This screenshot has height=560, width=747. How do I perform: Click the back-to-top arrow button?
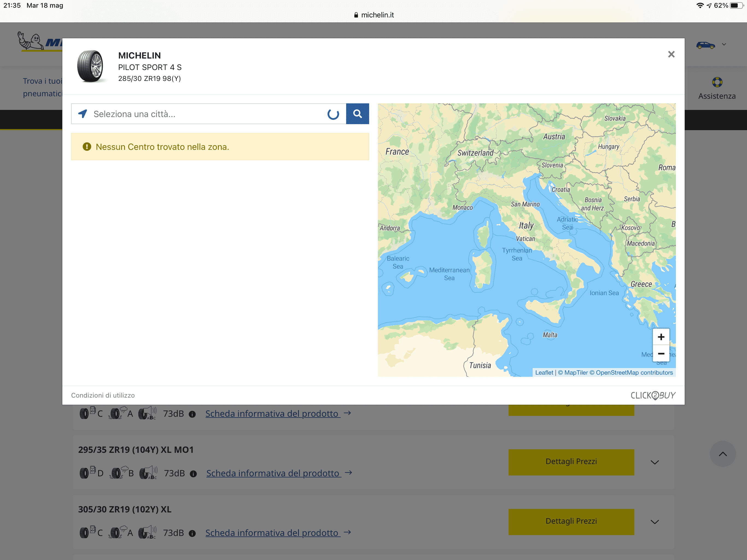tap(723, 454)
